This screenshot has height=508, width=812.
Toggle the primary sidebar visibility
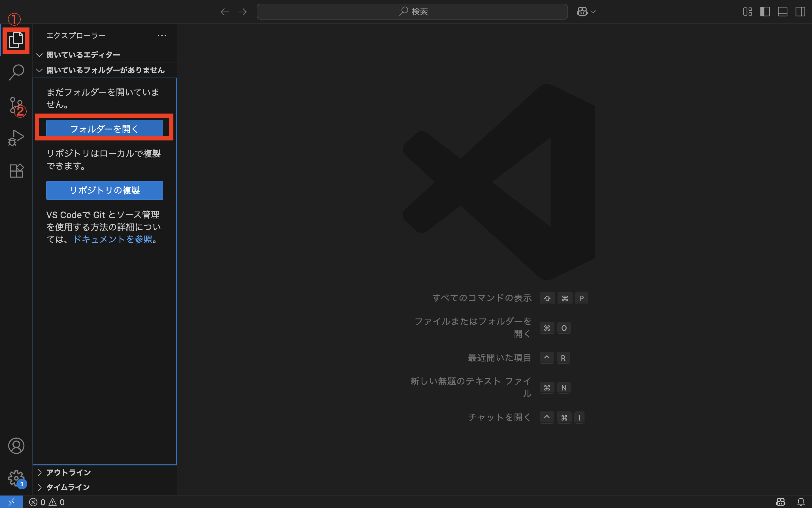coord(765,11)
